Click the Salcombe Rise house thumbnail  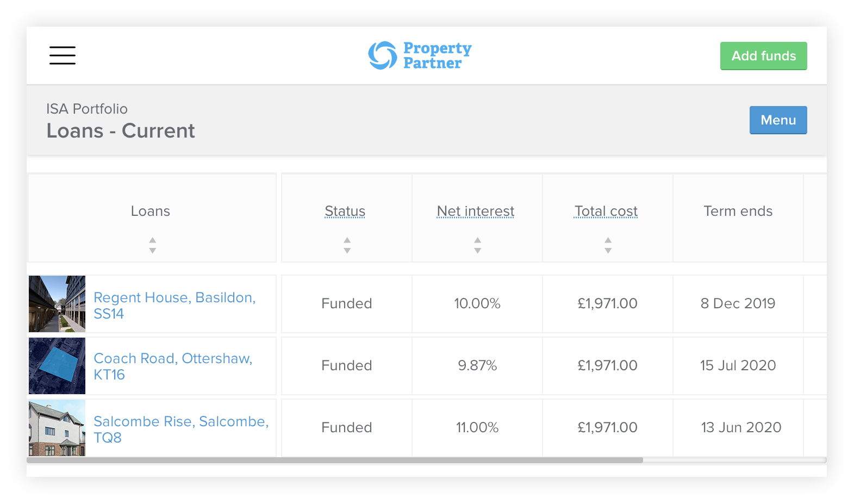coord(57,428)
